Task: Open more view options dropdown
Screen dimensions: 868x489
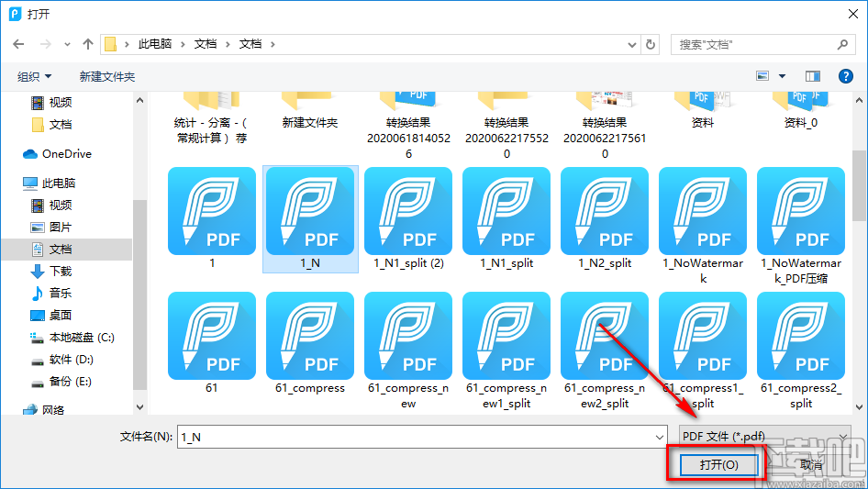Action: coord(782,76)
